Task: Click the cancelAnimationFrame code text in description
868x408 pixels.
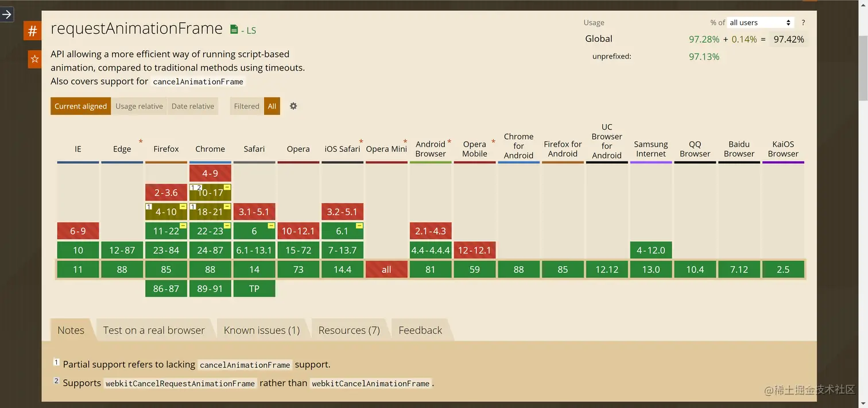Action: pyautogui.click(x=198, y=82)
